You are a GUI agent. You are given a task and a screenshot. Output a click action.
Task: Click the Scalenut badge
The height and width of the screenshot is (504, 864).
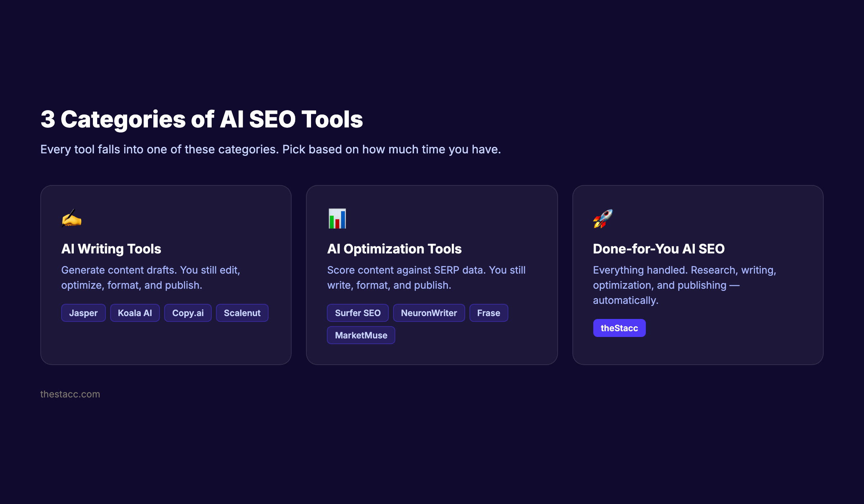point(242,313)
